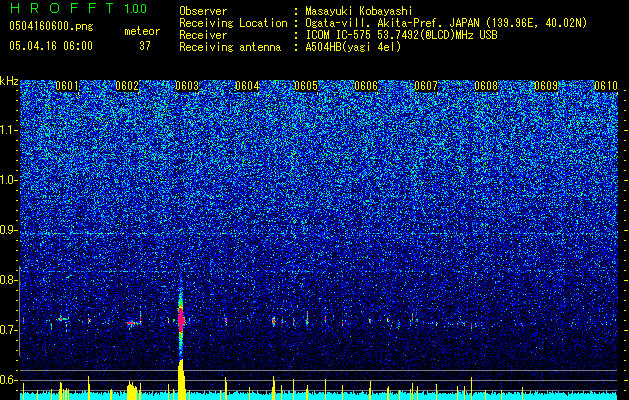Jump to the 0601 time marker
This screenshot has height=400, width=629.
click(x=67, y=86)
